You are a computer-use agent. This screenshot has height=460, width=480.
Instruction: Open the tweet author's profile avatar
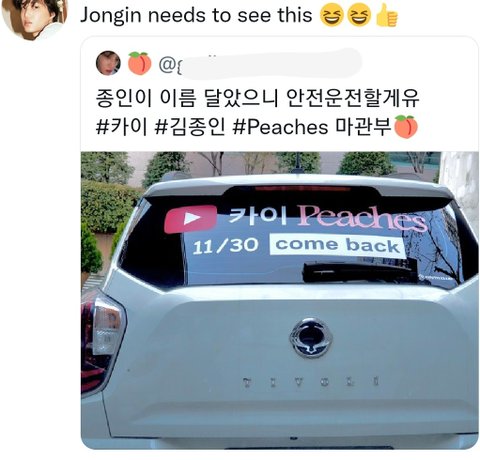(34, 17)
